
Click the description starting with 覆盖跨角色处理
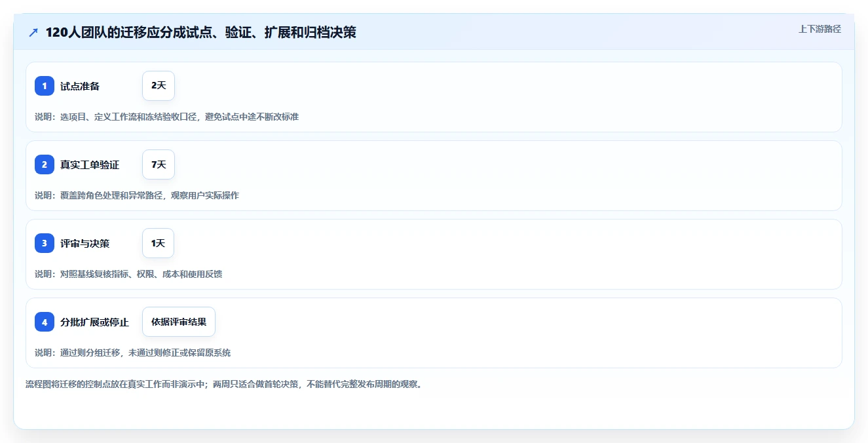click(137, 195)
